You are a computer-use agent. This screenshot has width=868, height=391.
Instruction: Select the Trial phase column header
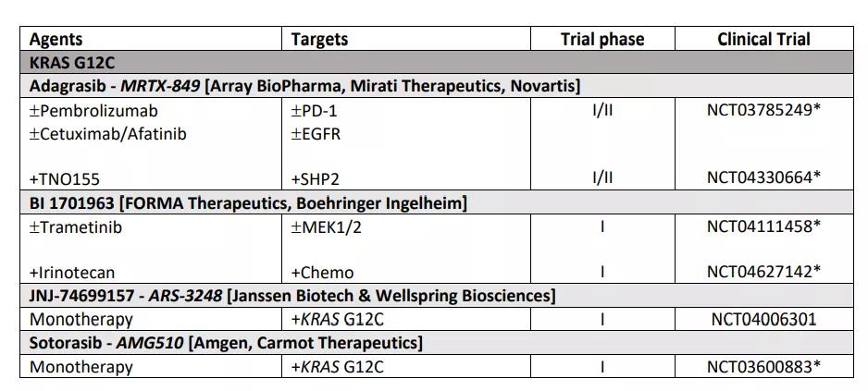point(602,39)
